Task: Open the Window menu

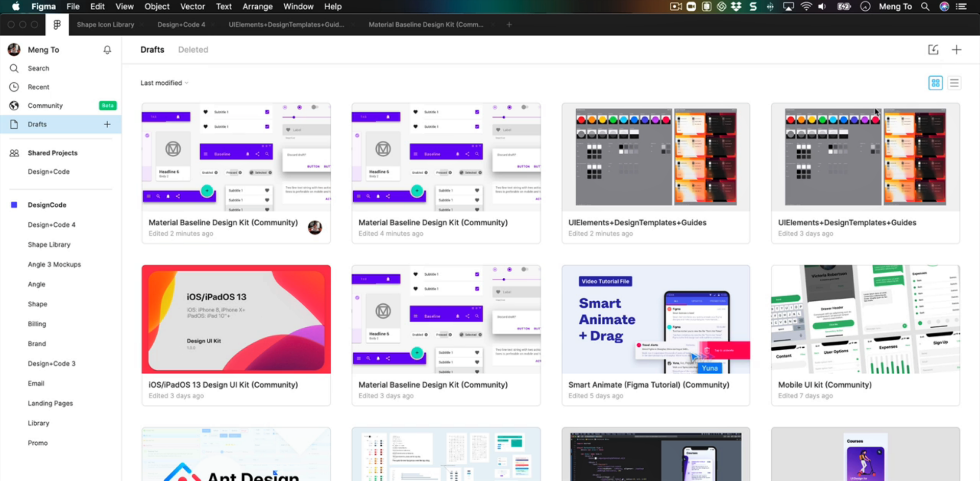Action: 298,6
